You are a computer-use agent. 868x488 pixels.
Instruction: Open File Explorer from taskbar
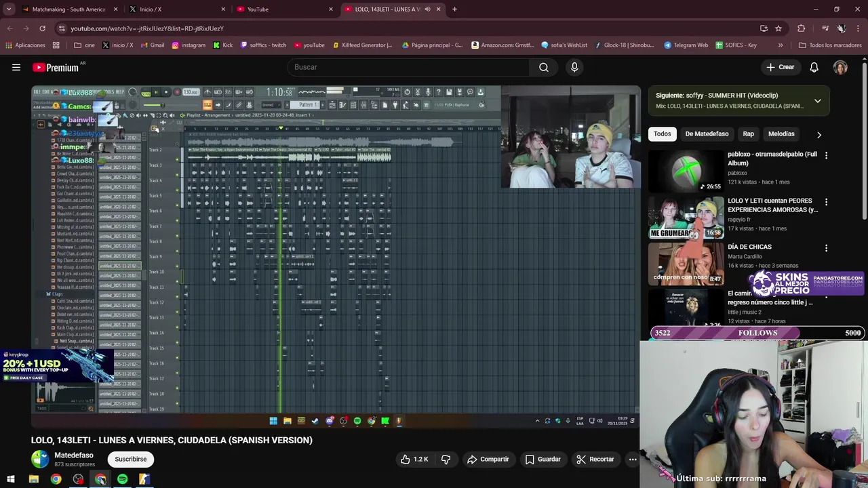point(33,479)
